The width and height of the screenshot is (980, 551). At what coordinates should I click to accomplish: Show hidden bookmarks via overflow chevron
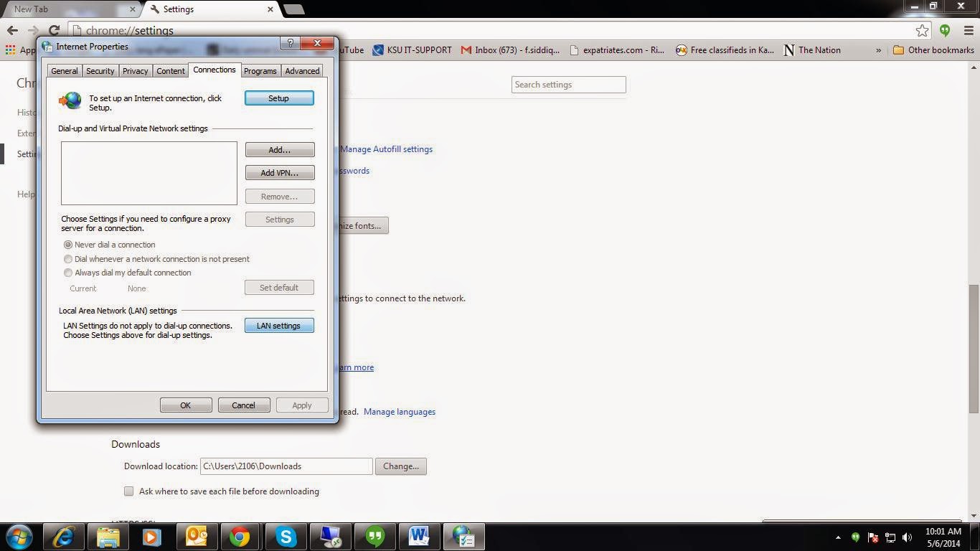pyautogui.click(x=877, y=50)
